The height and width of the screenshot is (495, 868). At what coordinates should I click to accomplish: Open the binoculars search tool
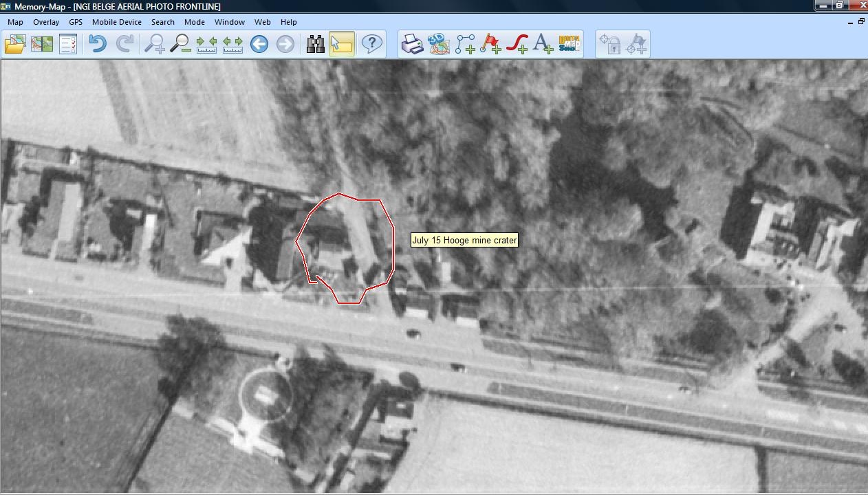(x=315, y=44)
